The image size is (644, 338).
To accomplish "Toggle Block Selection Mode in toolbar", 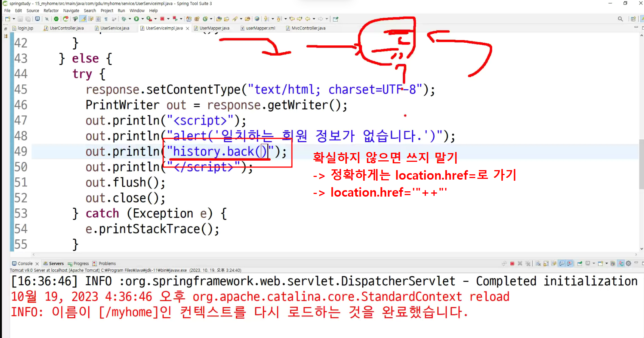I will pyautogui.click(x=98, y=19).
